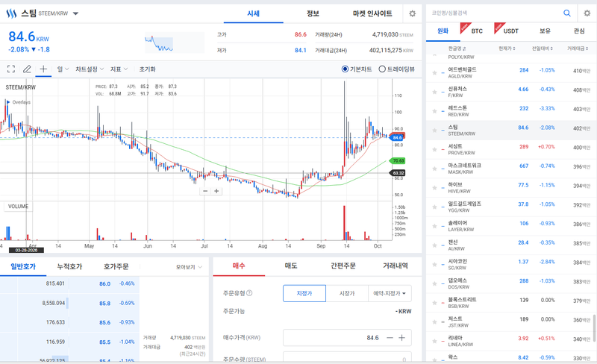Click the order type help icon
The image size is (597, 364).
click(x=249, y=293)
